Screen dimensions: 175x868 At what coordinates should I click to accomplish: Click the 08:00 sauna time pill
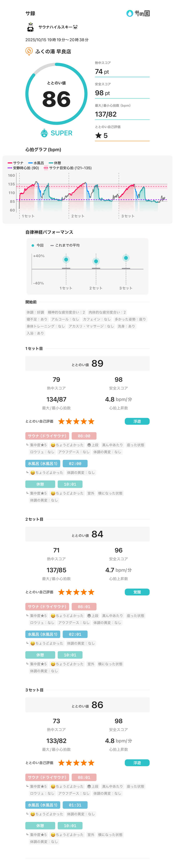84,436
